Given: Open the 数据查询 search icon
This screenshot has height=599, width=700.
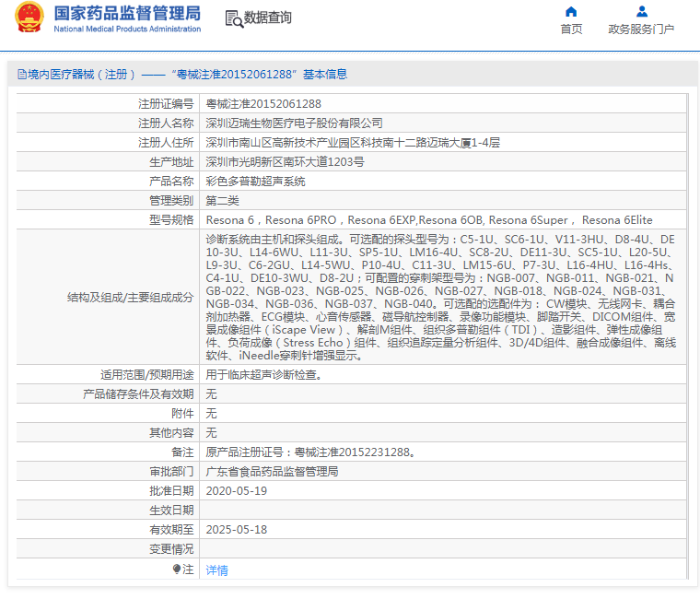Looking at the screenshot, I should [x=234, y=18].
